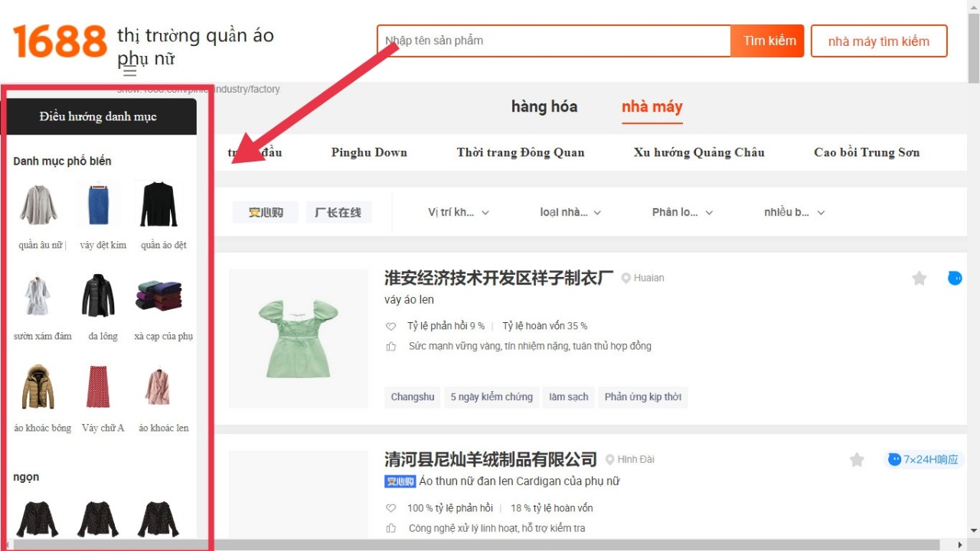Toggle the 厂长在线 filter
This screenshot has height=551, width=980.
point(338,212)
